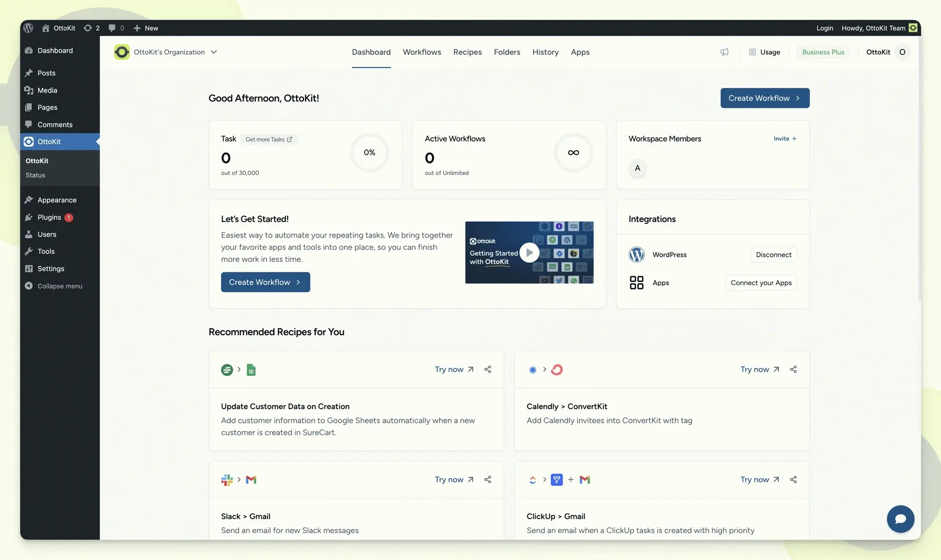Open the comments bubble in admin bar

pyautogui.click(x=116, y=28)
